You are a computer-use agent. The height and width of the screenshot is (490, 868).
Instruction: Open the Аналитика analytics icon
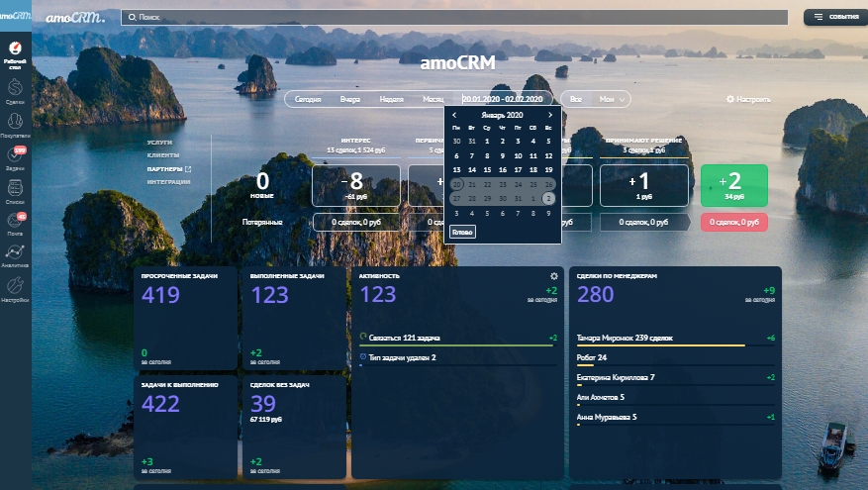[x=15, y=256]
